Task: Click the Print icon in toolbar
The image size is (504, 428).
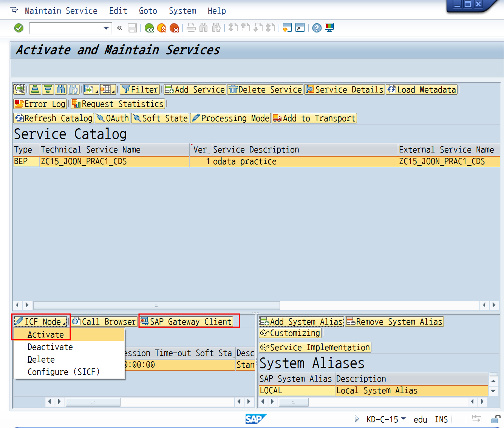Action: (191, 28)
